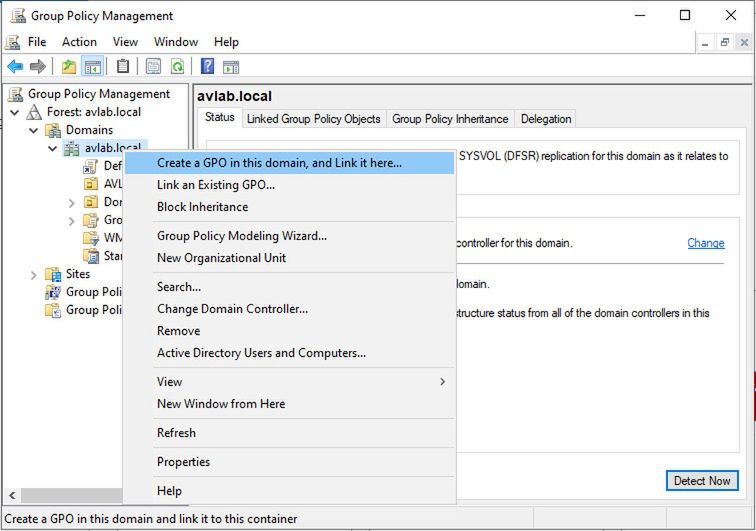Click the green Refresh toolbar icon
Screen dimensions: 756x531
pyautogui.click(x=177, y=66)
